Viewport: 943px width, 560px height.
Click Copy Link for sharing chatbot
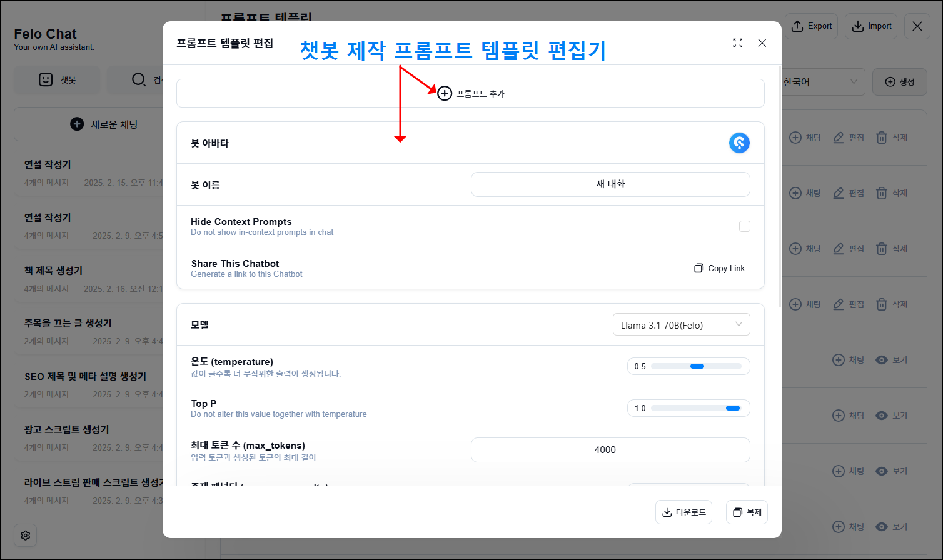(x=720, y=268)
